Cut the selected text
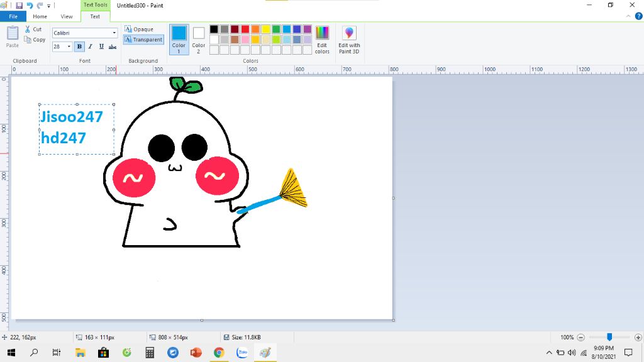 point(33,29)
